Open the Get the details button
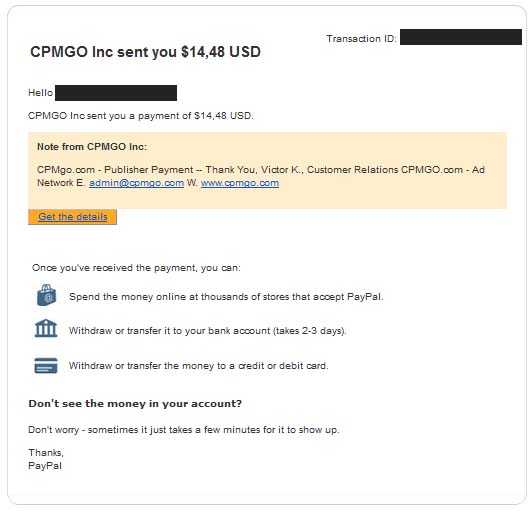Viewport: 532px width, 512px height. tap(73, 217)
